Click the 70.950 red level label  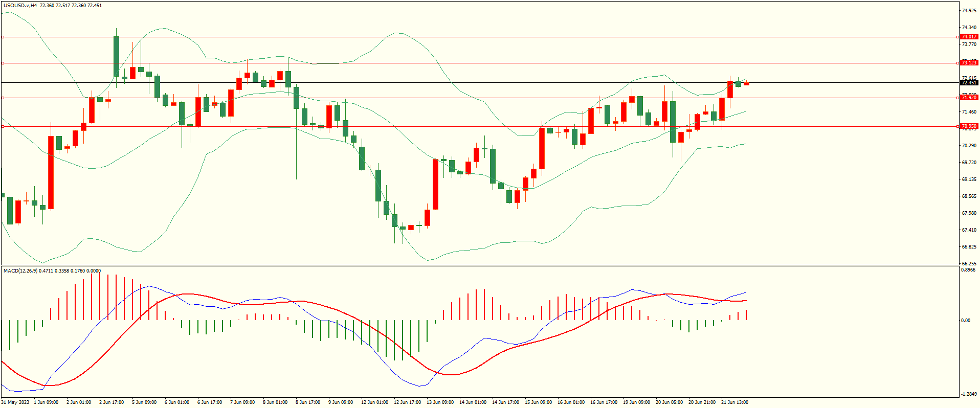point(969,126)
